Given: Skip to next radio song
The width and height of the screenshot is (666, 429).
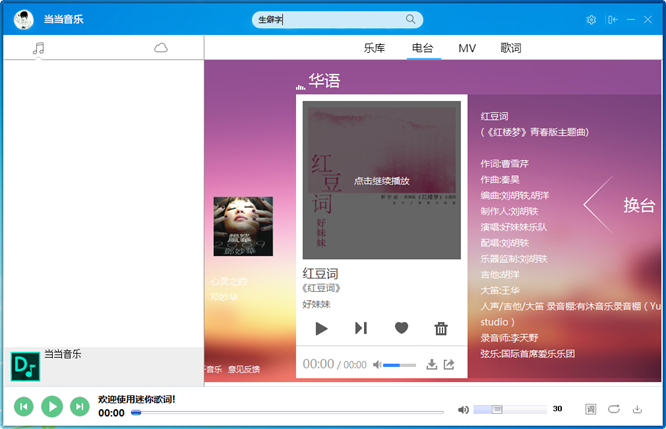Looking at the screenshot, I should (361, 328).
